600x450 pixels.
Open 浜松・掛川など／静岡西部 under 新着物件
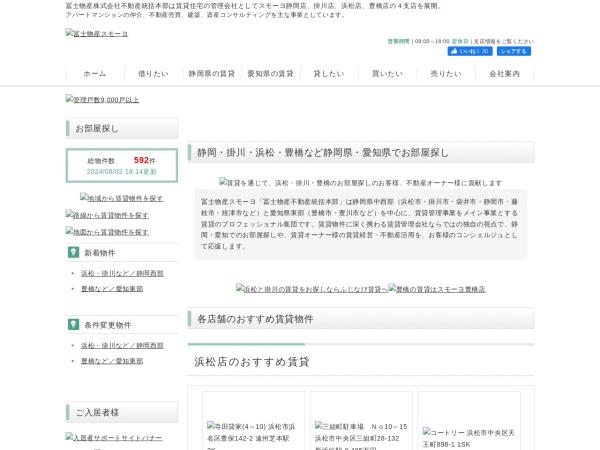pos(122,273)
